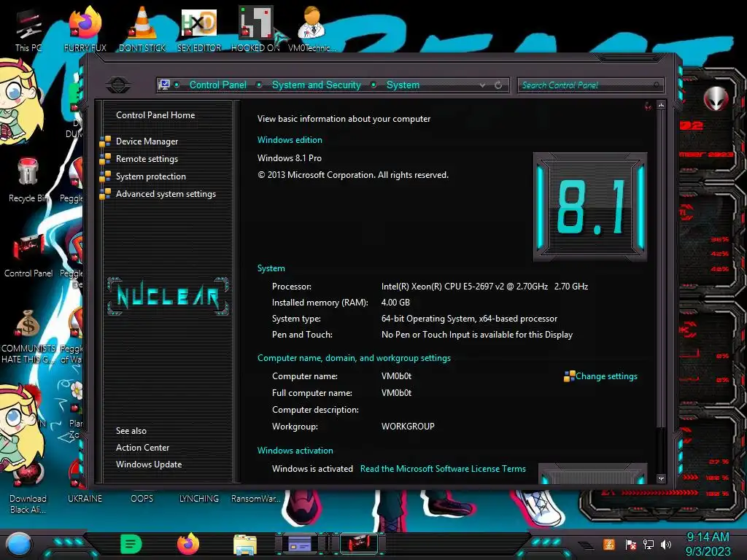Open the clock showing 9:14 AM
Screen dimensions: 747x560
point(708,544)
